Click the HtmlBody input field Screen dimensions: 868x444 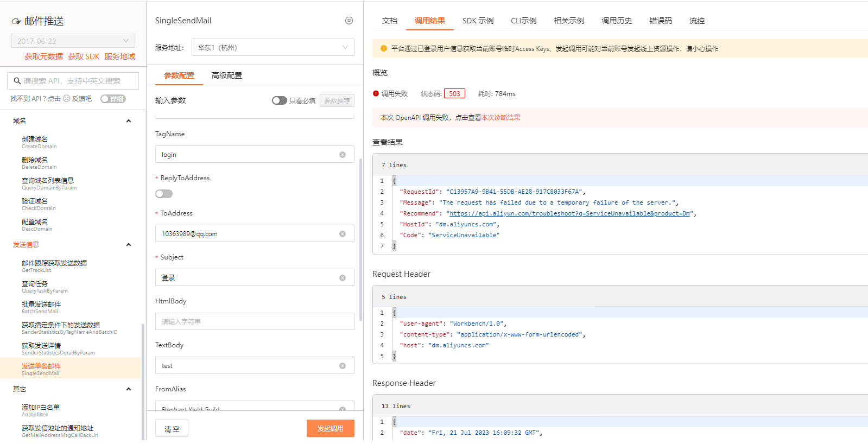point(255,322)
